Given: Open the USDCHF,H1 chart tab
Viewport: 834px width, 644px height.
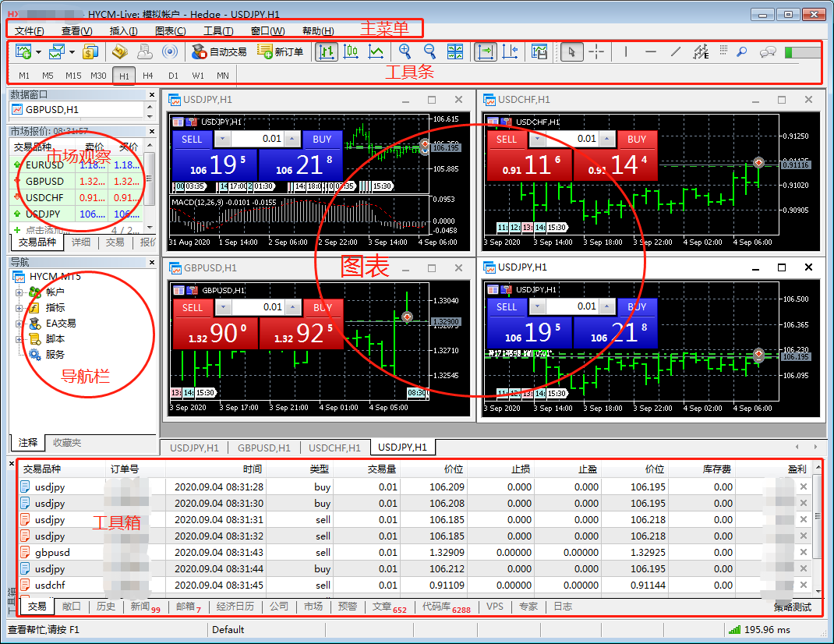Looking at the screenshot, I should pos(334,448).
